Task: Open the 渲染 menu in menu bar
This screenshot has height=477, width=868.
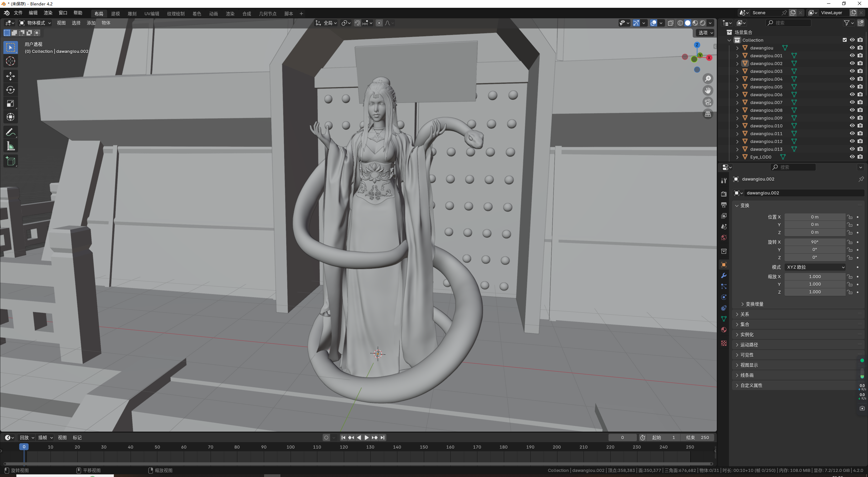Action: tap(48, 13)
